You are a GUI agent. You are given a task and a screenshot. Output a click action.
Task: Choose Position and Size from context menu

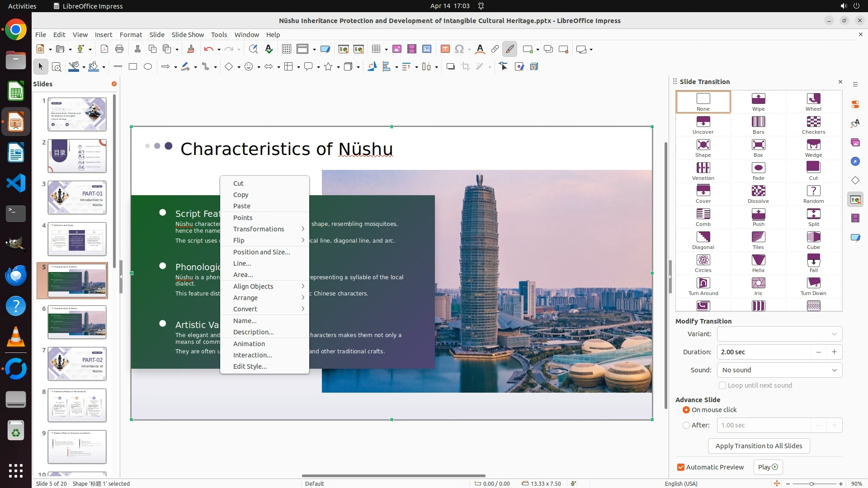(261, 252)
